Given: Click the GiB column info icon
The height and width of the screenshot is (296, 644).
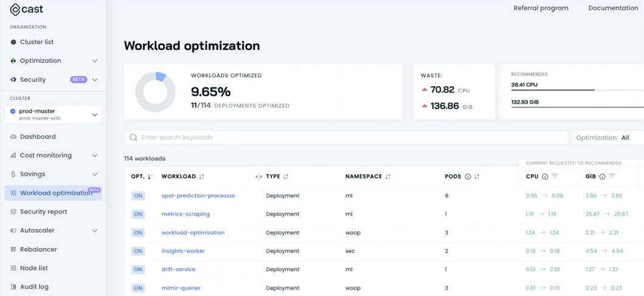Looking at the screenshot, I should click(x=602, y=177).
